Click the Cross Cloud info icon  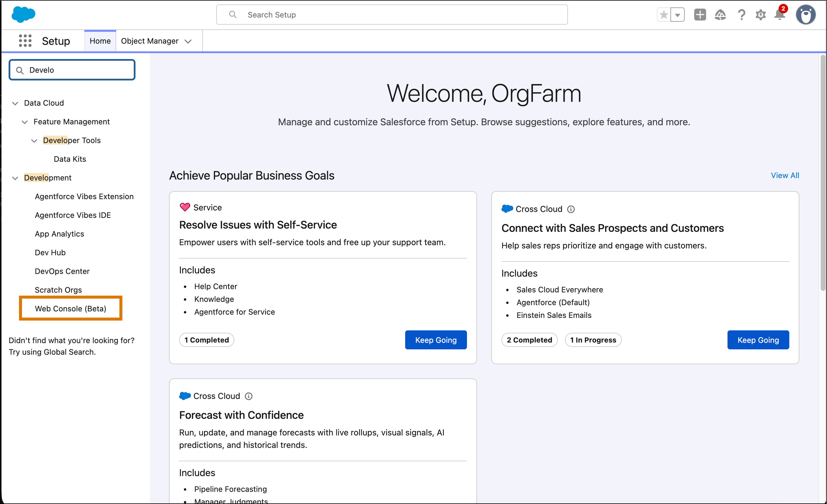coord(572,209)
